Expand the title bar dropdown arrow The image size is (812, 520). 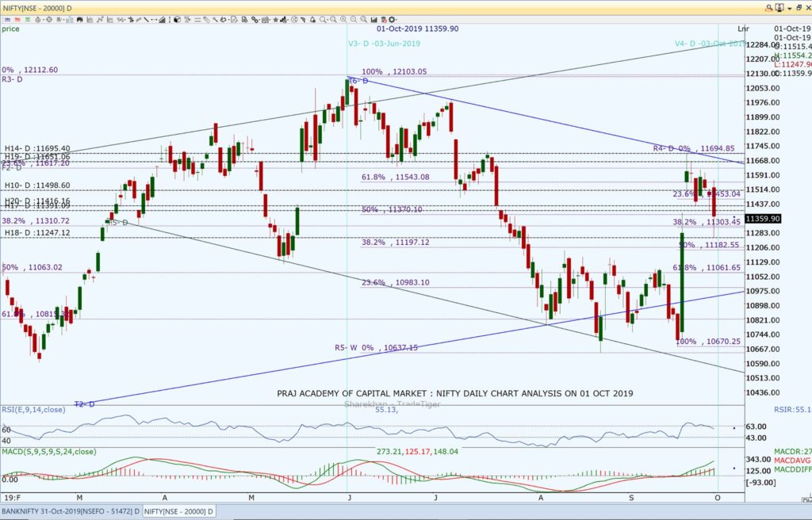[x=790, y=8]
